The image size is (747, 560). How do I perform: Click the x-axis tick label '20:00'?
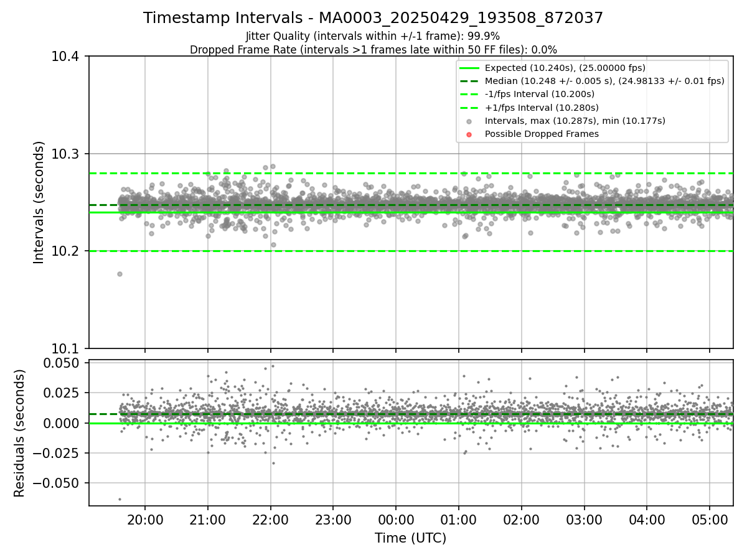point(145,519)
